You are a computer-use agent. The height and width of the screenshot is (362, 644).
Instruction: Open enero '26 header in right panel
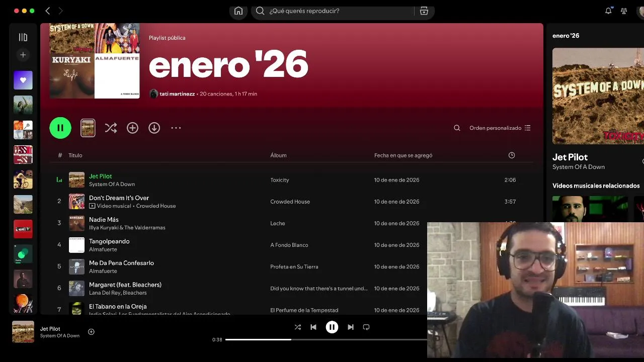(x=566, y=36)
